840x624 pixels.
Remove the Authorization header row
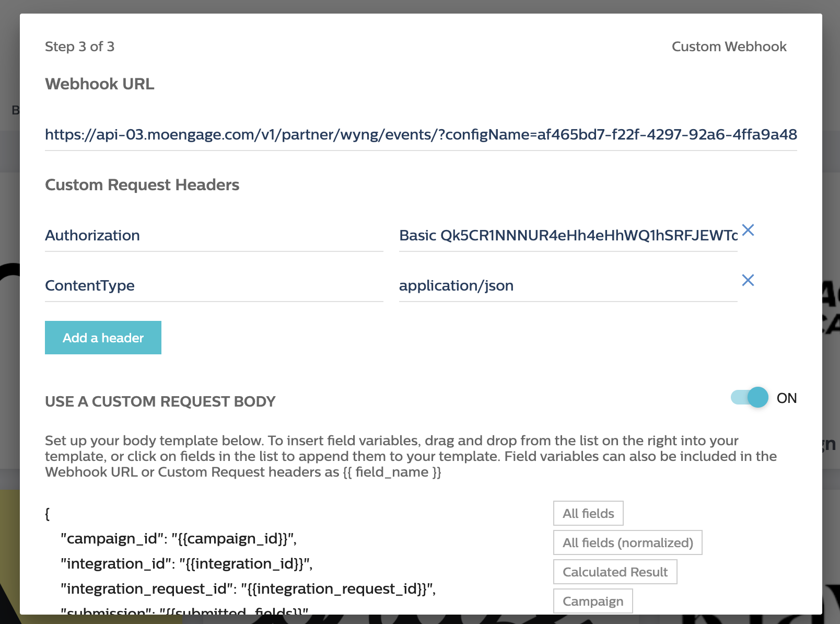click(x=748, y=230)
